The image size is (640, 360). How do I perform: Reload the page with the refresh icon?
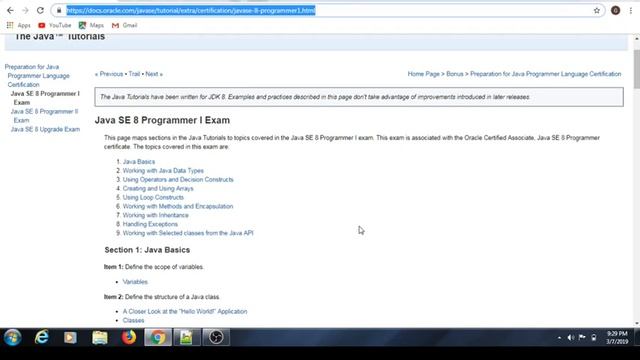point(40,10)
